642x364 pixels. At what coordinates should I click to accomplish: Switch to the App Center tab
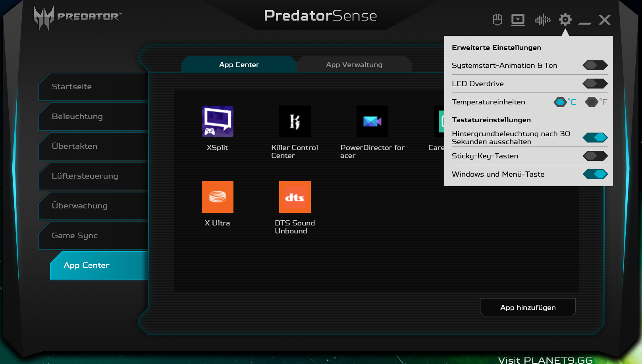point(239,65)
